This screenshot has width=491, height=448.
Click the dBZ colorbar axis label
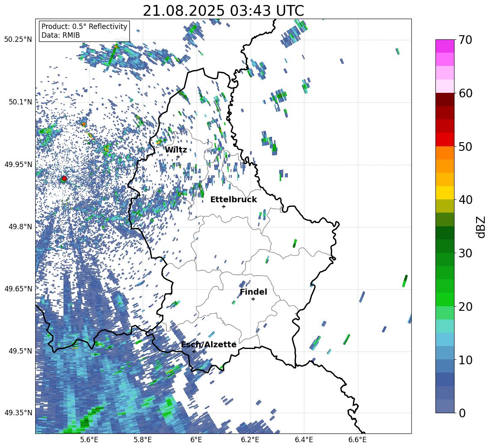(481, 227)
